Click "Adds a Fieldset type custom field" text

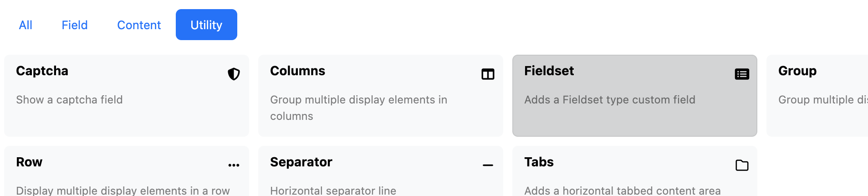coord(609,100)
